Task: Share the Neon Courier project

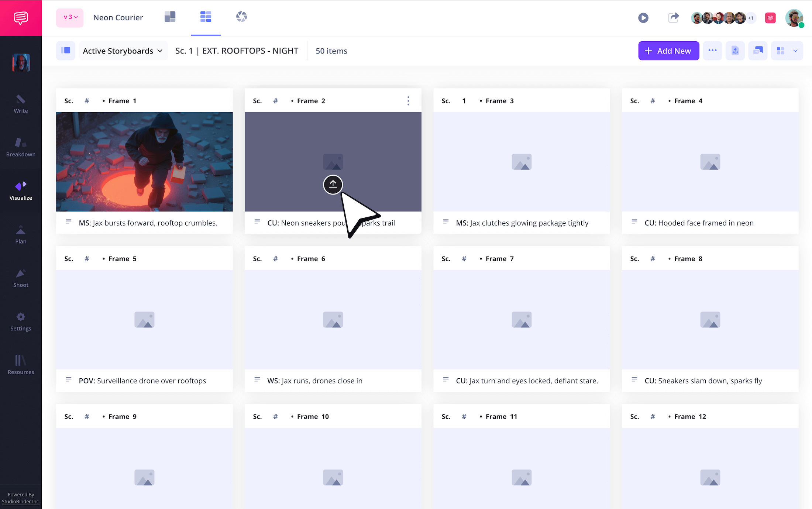Action: pos(674,17)
